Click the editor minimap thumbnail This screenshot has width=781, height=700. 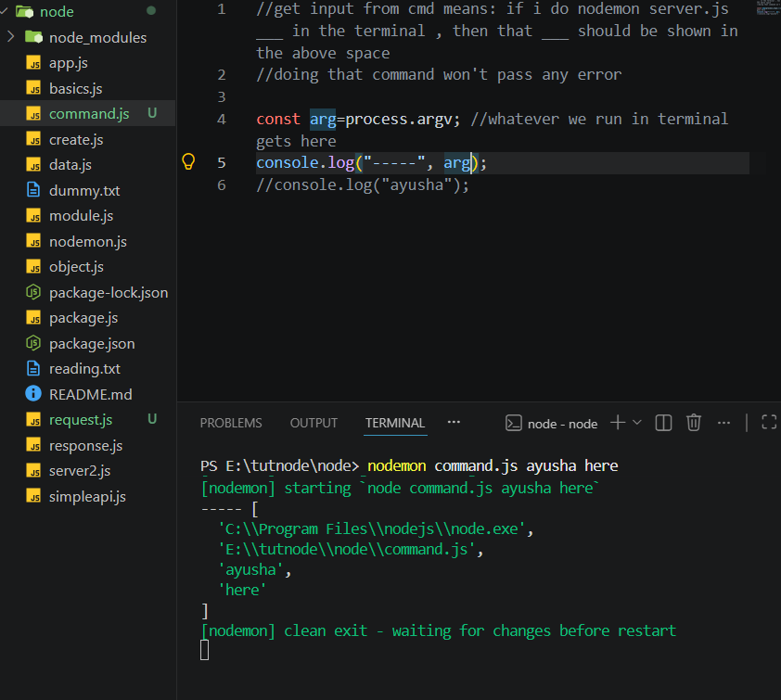(768, 7)
